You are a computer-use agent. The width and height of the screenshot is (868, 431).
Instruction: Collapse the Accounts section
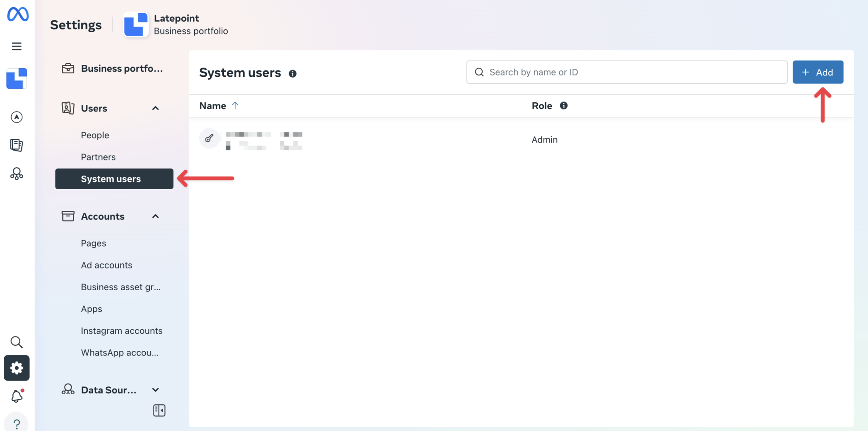click(156, 216)
